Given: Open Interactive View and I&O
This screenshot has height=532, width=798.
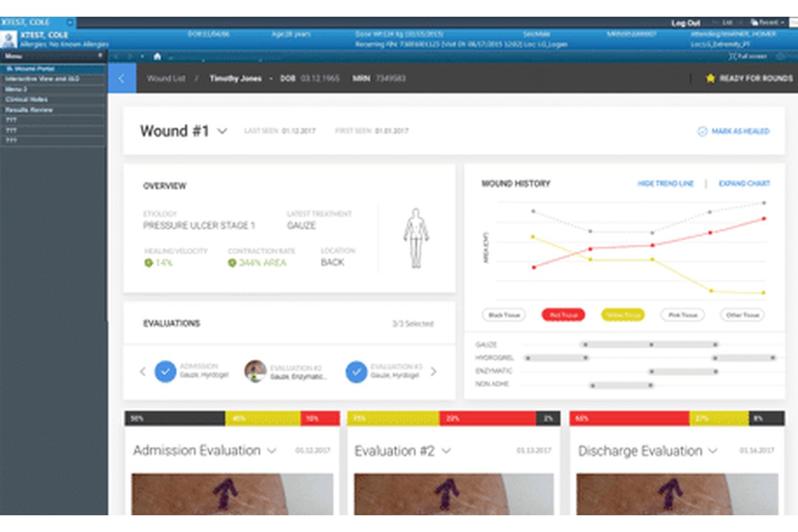Looking at the screenshot, I should coord(53,79).
